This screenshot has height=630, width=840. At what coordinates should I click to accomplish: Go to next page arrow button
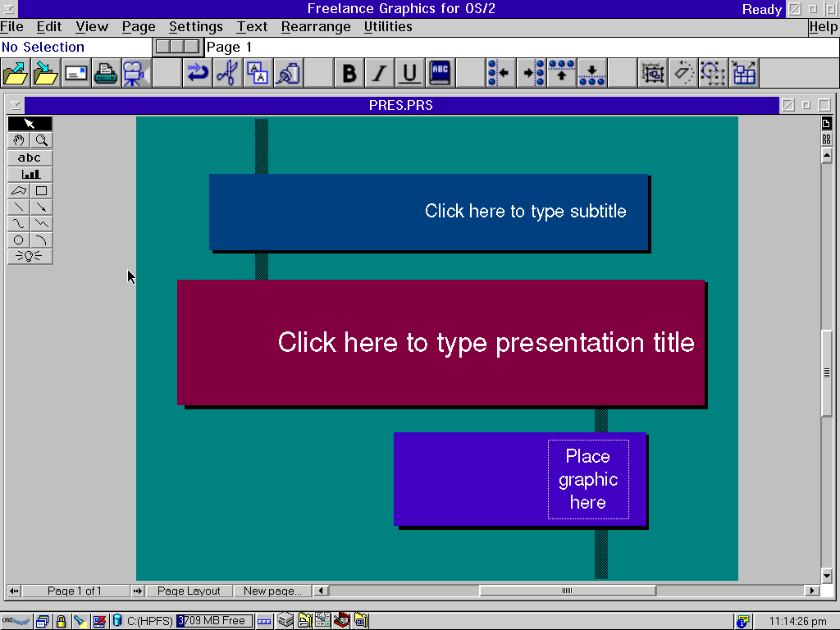click(x=138, y=591)
